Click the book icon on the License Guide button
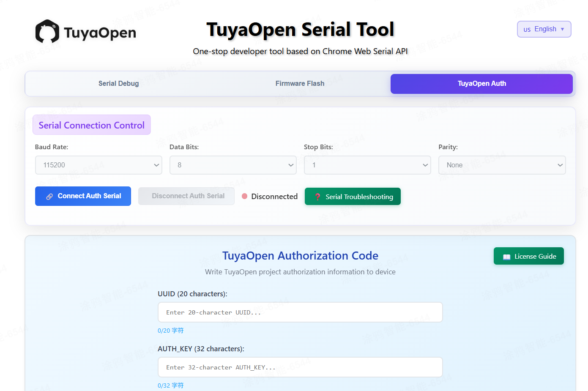Screen dimensions: 588x391 point(506,256)
